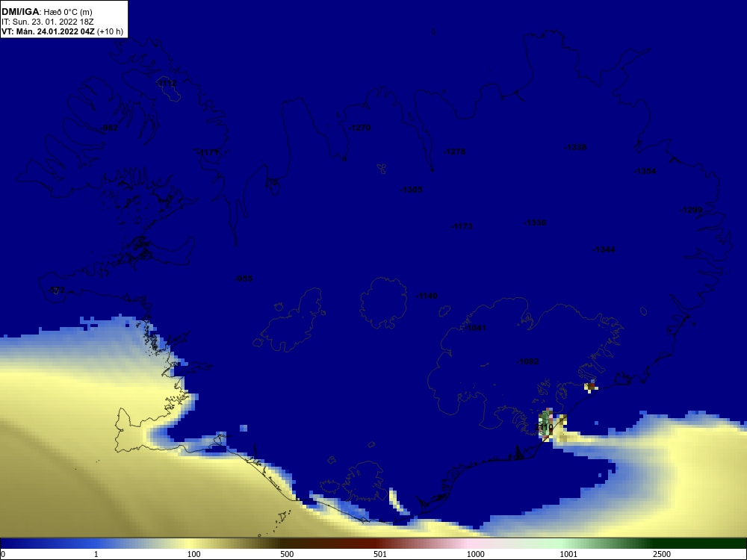Click the colorbar tick label '1000'

[x=475, y=554]
